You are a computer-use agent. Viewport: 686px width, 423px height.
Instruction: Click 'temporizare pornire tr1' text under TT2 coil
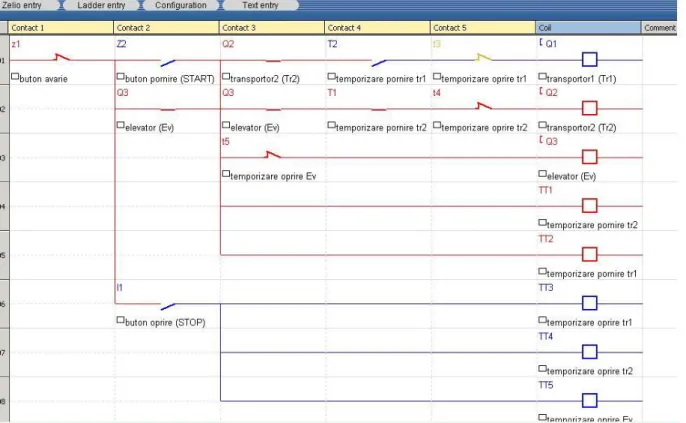coord(592,274)
